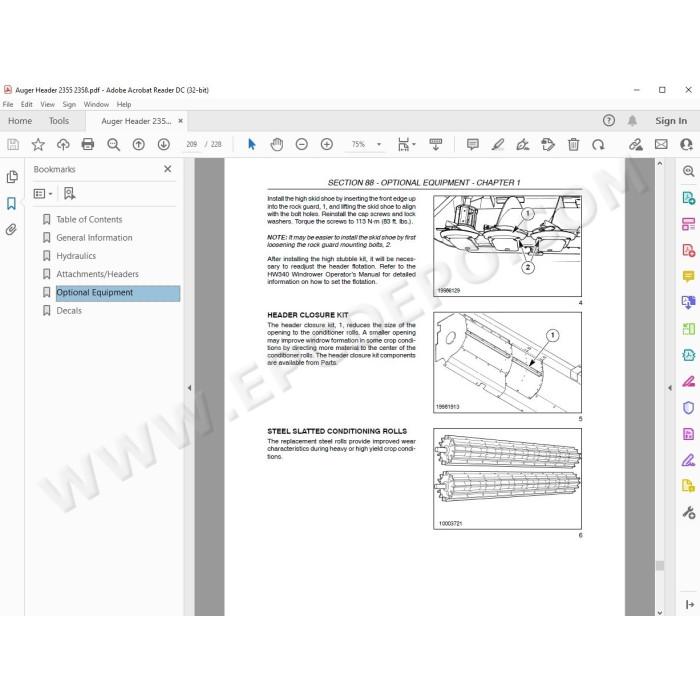Open the Window menu
Viewport: 700px width, 700px height.
pos(96,104)
